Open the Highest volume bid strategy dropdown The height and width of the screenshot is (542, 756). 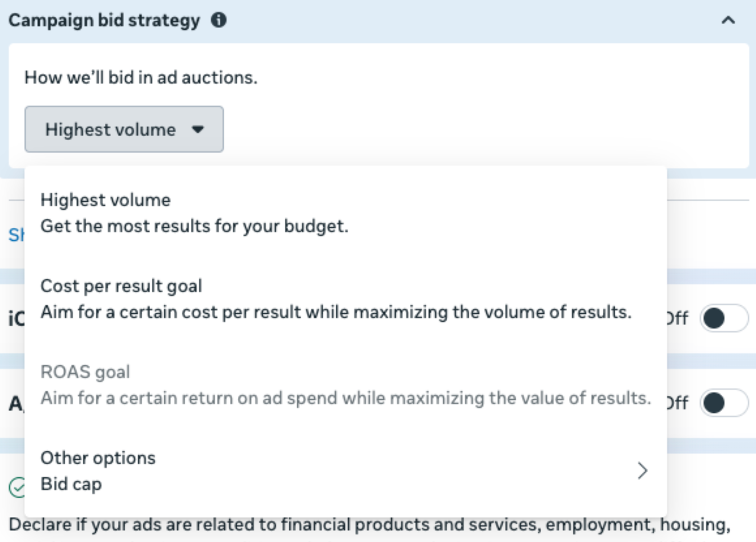pos(124,129)
